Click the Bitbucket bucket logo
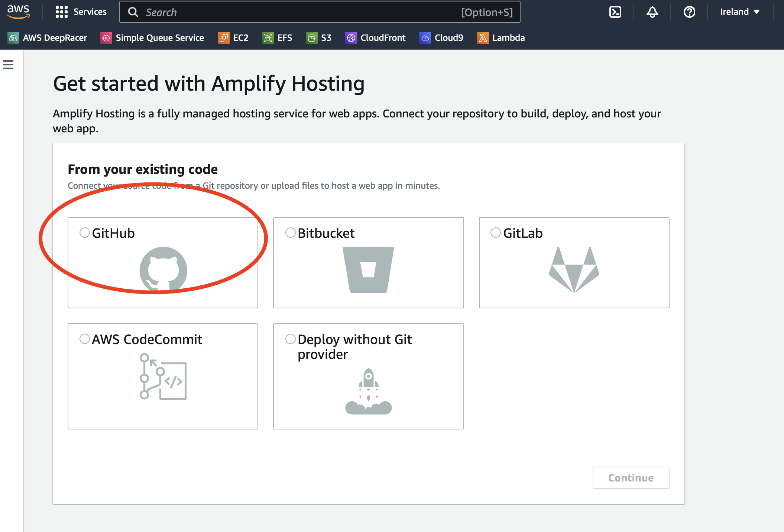 coord(368,270)
